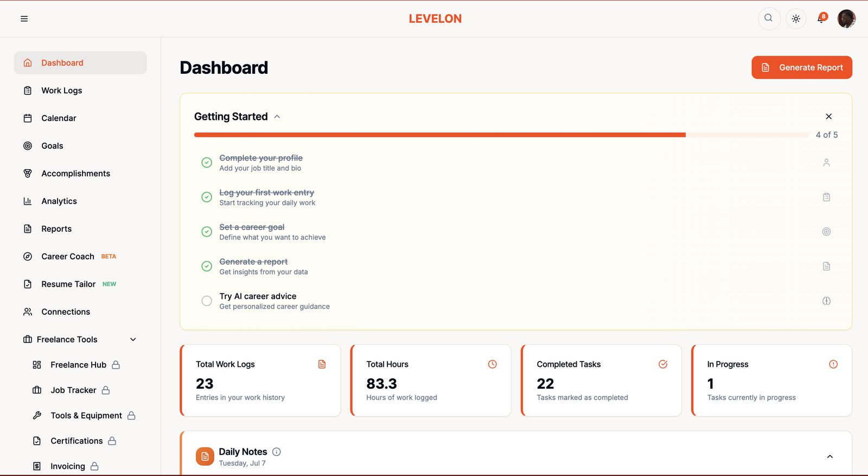This screenshot has width=868, height=476.
Task: Collapse Getting Started with the chevron
Action: coord(277,117)
